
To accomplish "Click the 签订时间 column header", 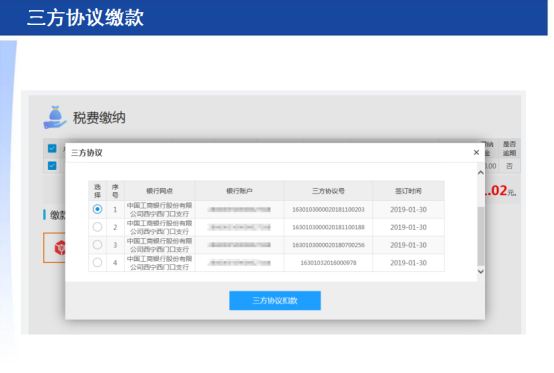I will [x=408, y=191].
